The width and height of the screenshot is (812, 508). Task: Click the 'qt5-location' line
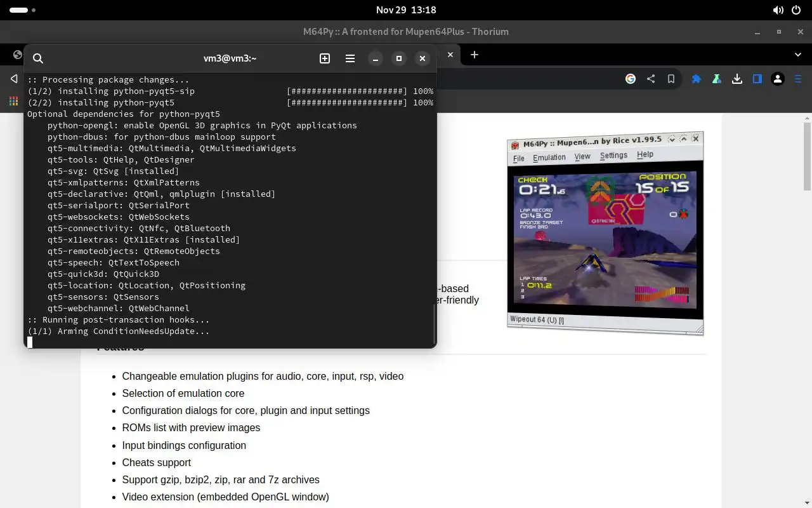(x=147, y=285)
